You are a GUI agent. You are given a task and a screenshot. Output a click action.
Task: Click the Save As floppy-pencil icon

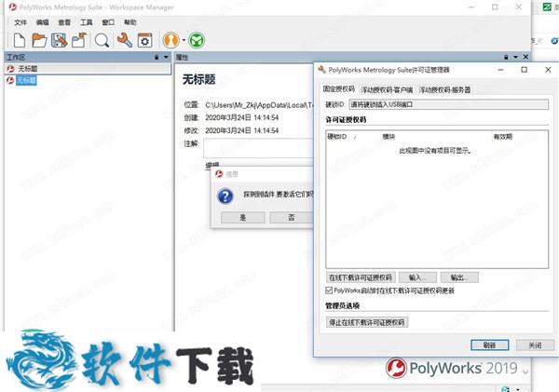pyautogui.click(x=60, y=40)
